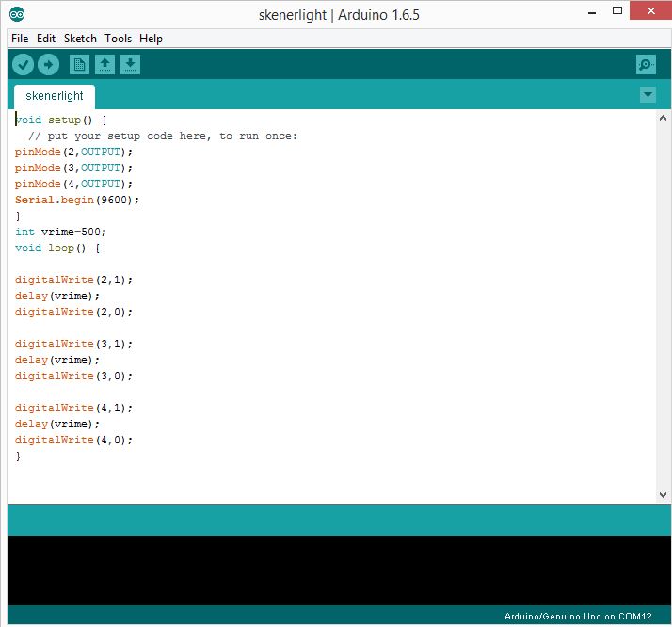Click the line 'void setup() {'
The image size is (672, 627).
click(61, 120)
